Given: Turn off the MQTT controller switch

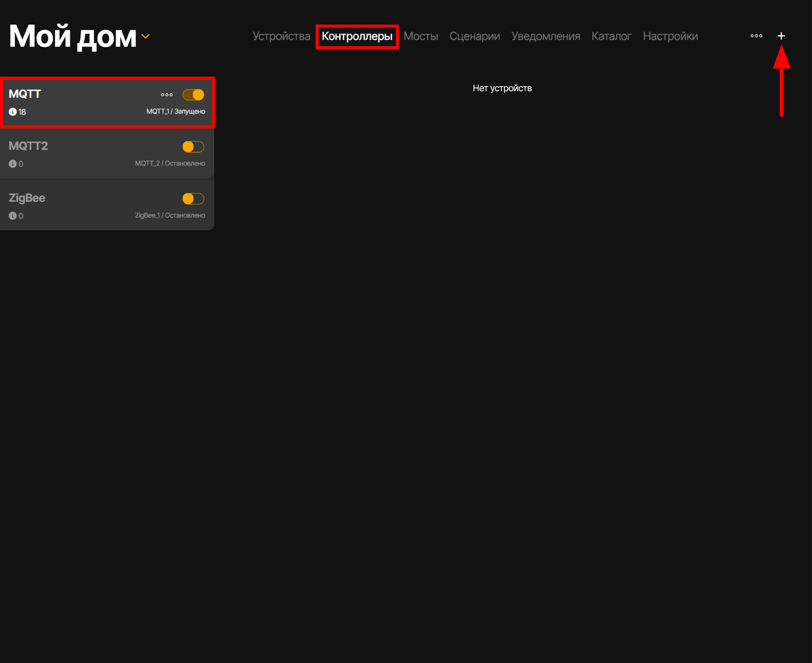Looking at the screenshot, I should tap(193, 95).
